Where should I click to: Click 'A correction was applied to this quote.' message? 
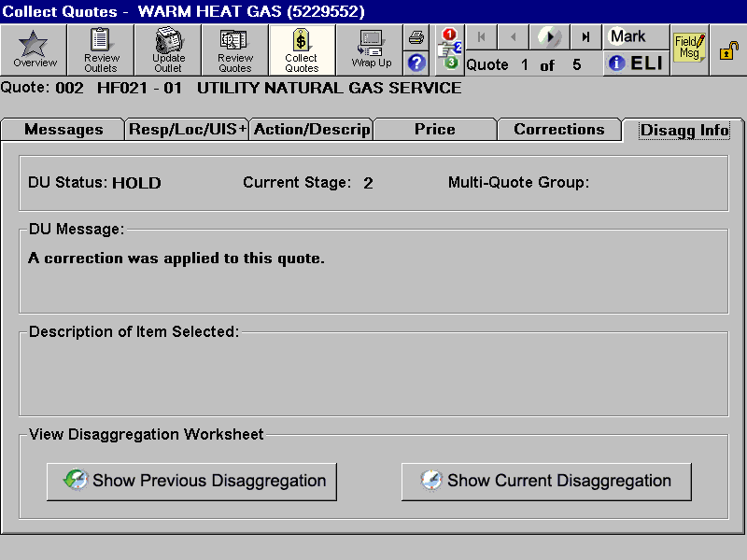click(x=176, y=259)
